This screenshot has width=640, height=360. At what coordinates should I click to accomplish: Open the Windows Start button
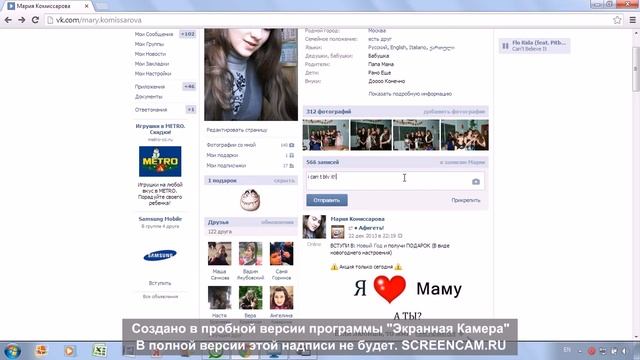tap(12, 351)
